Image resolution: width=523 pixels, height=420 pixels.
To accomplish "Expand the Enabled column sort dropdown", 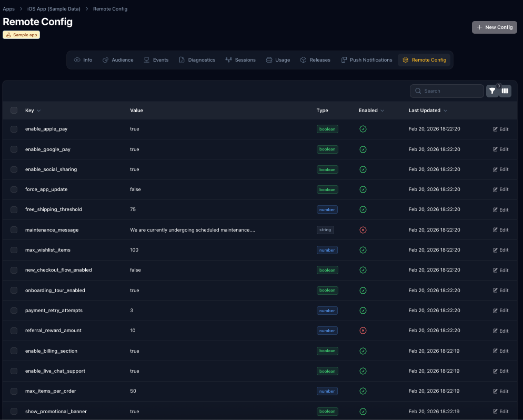I will (x=382, y=111).
